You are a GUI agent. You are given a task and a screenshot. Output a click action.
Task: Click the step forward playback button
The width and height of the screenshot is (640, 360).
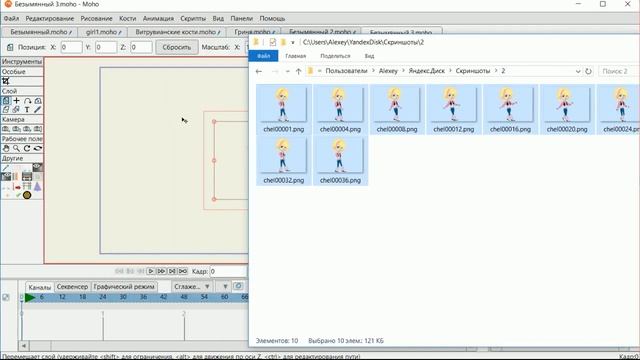coord(161,271)
